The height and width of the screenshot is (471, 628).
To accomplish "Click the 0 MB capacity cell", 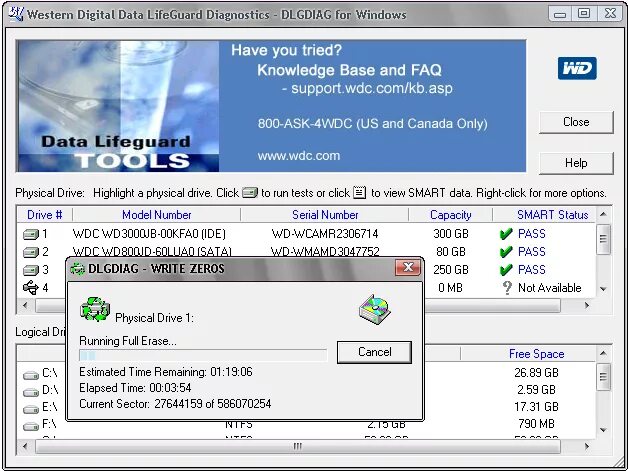I will 451,288.
